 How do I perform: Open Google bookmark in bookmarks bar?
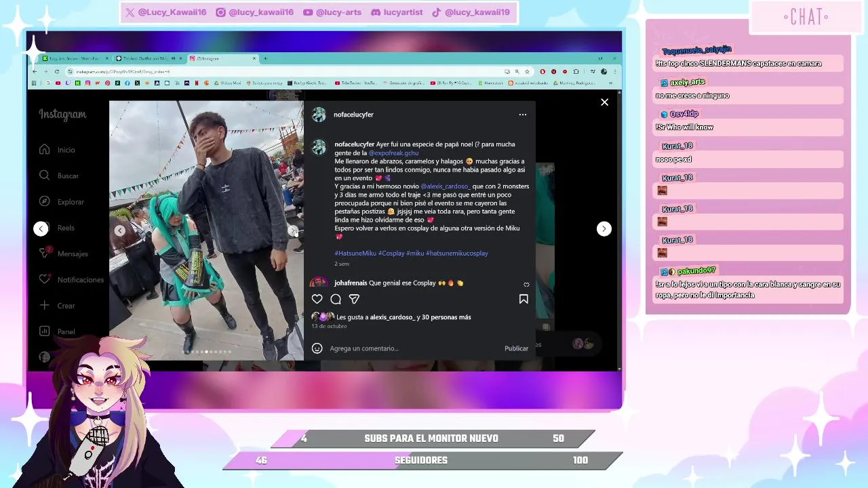[48, 83]
